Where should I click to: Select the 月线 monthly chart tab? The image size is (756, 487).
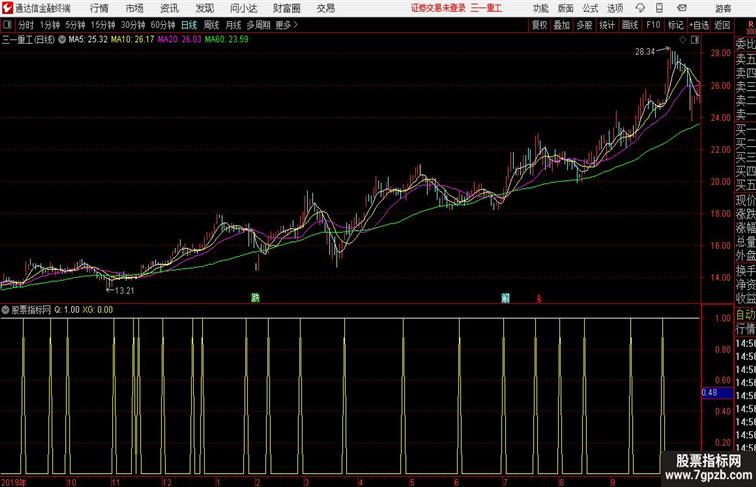point(233,25)
